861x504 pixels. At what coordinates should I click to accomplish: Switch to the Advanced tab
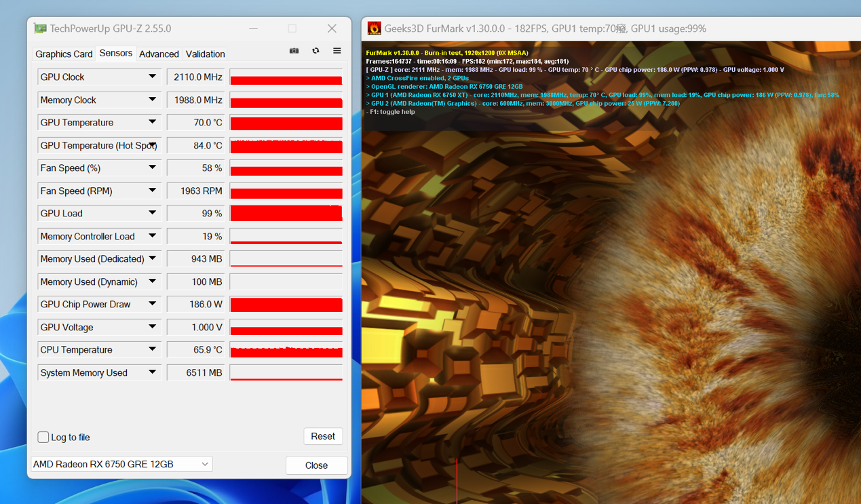(159, 54)
